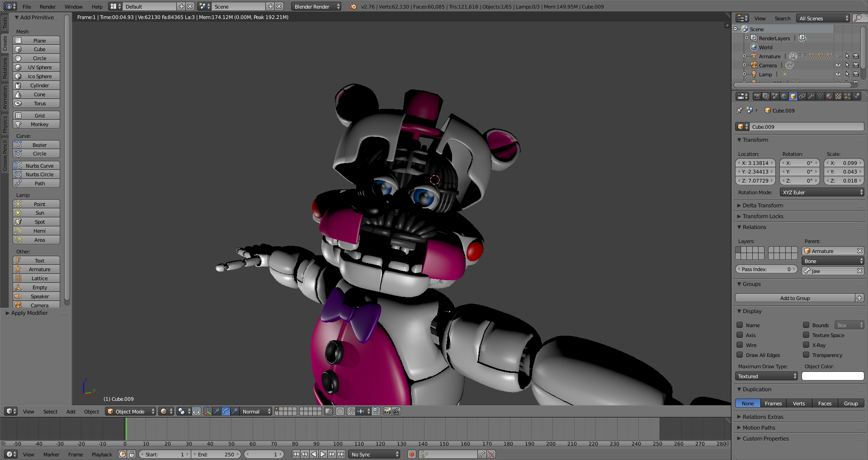Image resolution: width=868 pixels, height=460 pixels.
Task: Open the No Sync playback dropdown
Action: pos(374,454)
